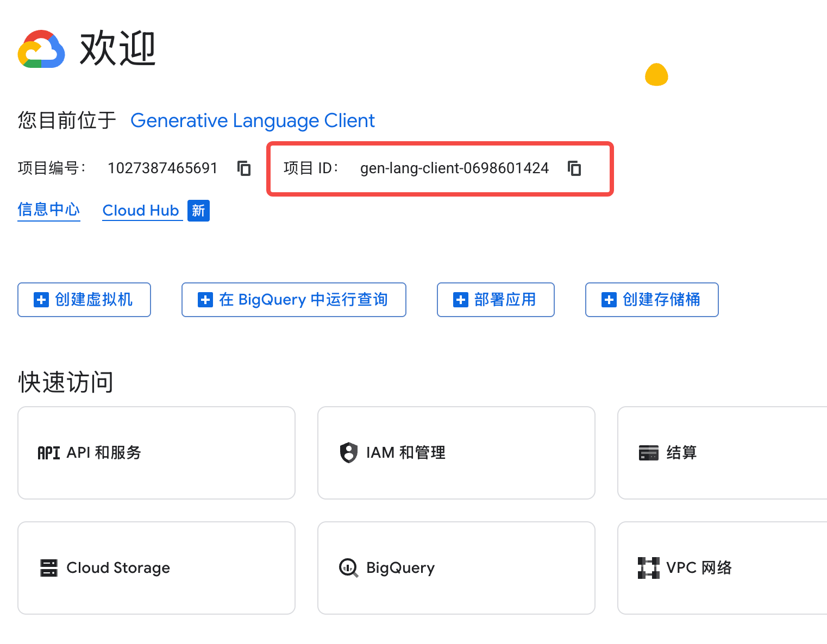Click the IAM 和管理 shield icon
This screenshot has width=827, height=644.
[348, 452]
